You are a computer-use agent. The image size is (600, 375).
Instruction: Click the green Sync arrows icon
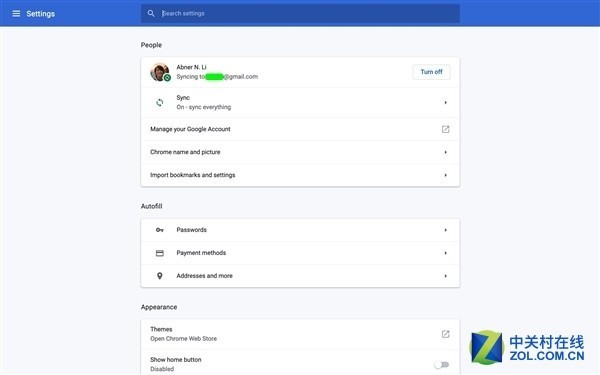[x=160, y=102]
